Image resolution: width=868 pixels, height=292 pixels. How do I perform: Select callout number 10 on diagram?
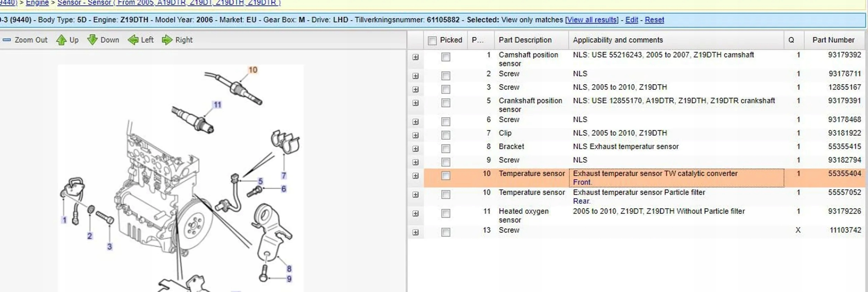[253, 70]
